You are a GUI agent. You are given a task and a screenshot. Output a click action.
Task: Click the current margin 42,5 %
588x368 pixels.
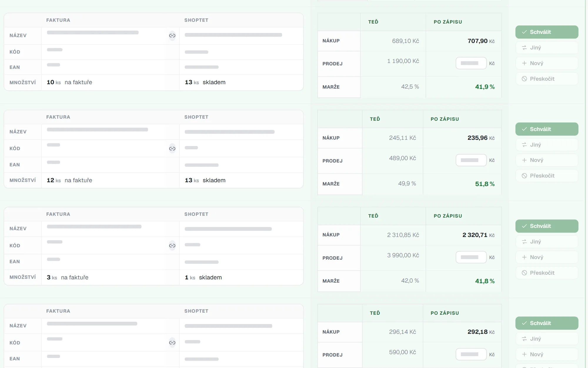click(410, 87)
